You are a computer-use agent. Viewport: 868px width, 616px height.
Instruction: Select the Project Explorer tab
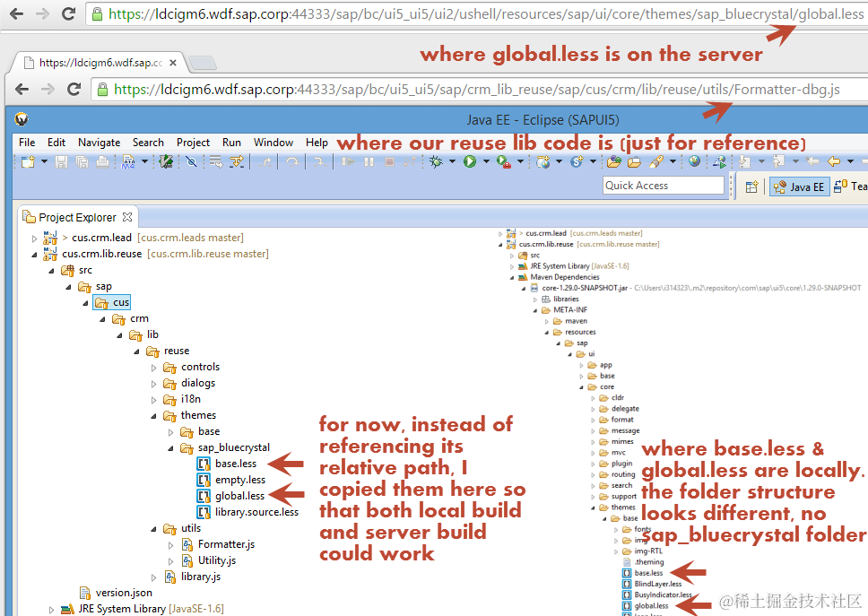[77, 217]
